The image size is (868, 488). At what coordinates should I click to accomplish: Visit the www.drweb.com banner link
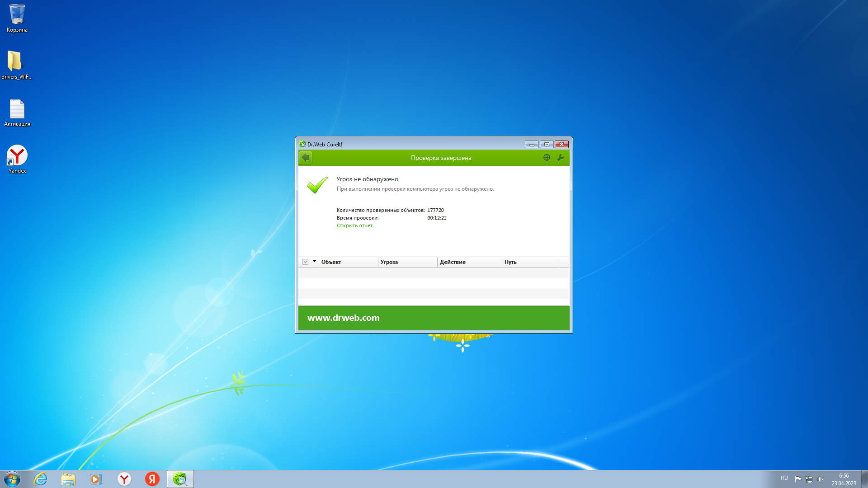pos(344,318)
